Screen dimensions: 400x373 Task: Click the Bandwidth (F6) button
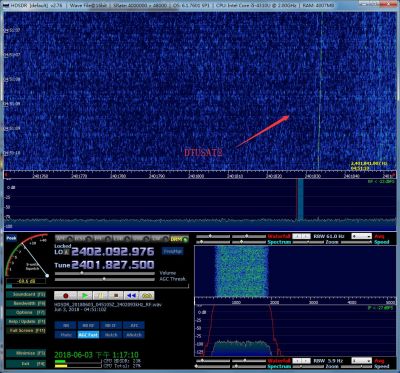26,304
